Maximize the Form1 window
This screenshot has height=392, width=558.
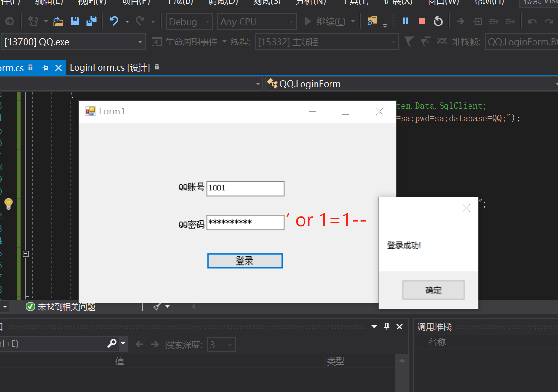[x=345, y=111]
